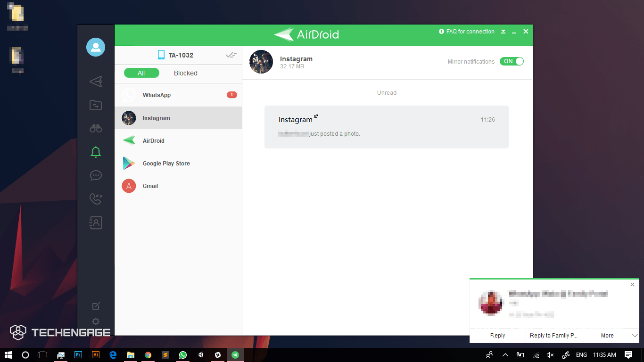
Task: Select Instagram in the app list
Action: point(178,118)
